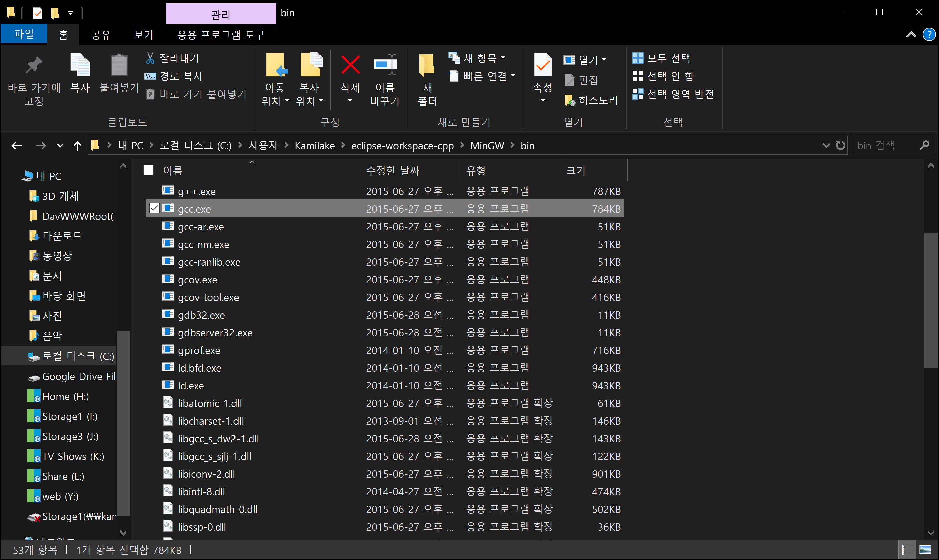Image resolution: width=939 pixels, height=560 pixels.
Task: Uncheck the gcc.exe checkbox
Action: pyautogui.click(x=154, y=208)
